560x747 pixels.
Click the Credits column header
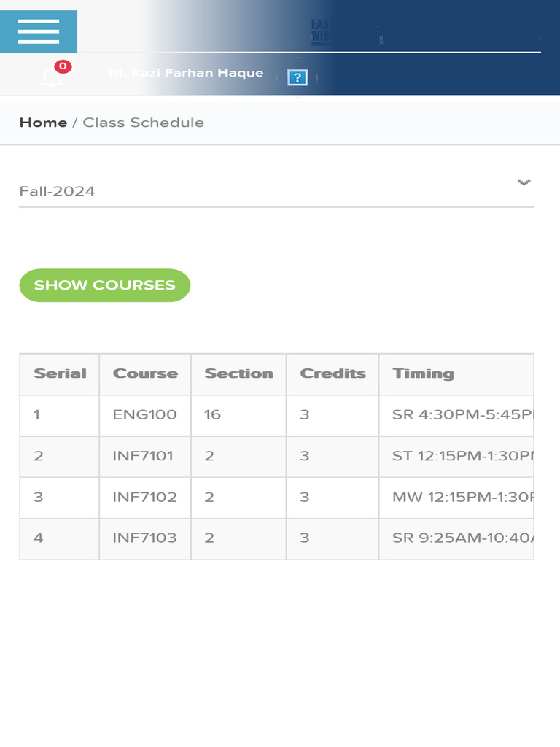(x=332, y=373)
